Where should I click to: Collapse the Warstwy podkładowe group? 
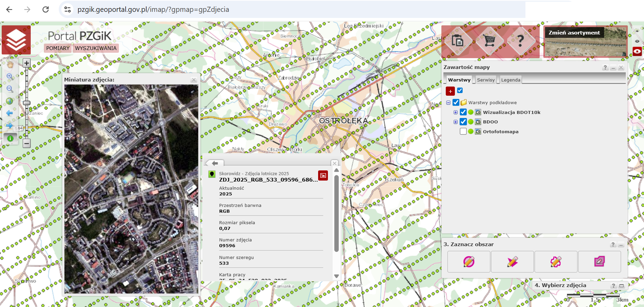[x=448, y=102]
